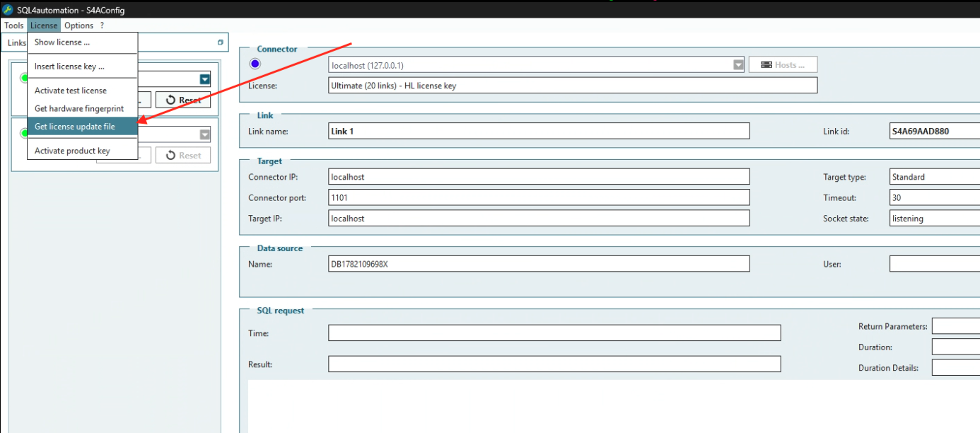Click the 'Data source' group heading

[280, 248]
